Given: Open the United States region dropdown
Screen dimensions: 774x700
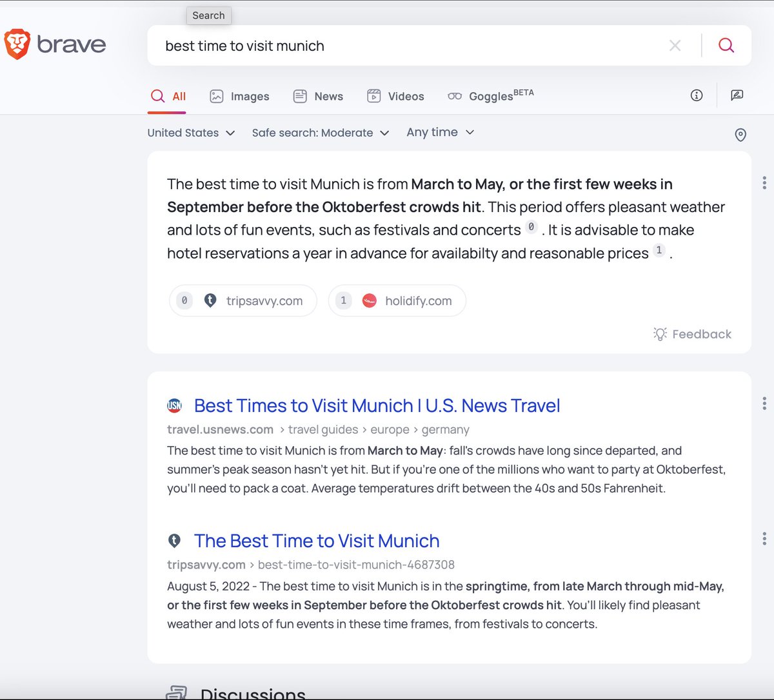Looking at the screenshot, I should [x=191, y=133].
